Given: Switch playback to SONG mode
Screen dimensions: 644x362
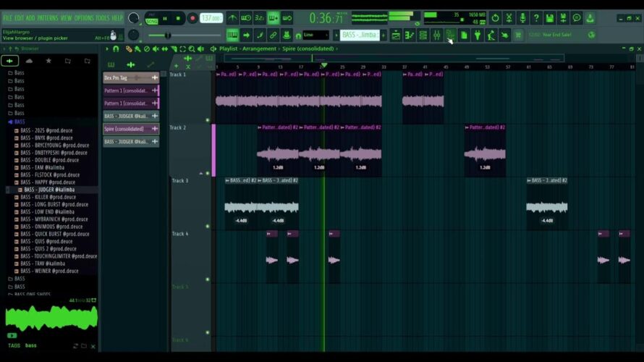Looking at the screenshot, I should pos(151,21).
